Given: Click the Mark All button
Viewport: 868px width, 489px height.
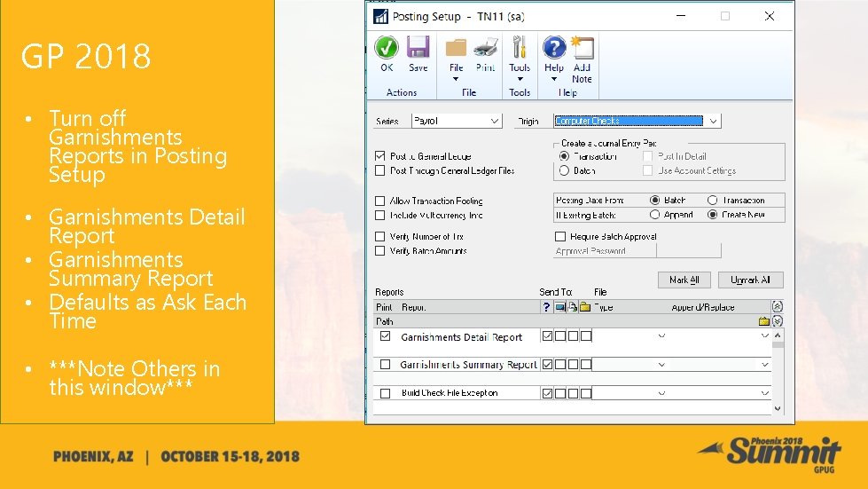Looking at the screenshot, I should tap(684, 280).
